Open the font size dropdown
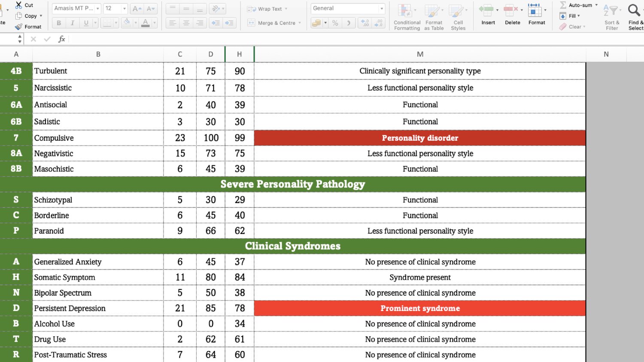Image resolution: width=644 pixels, height=362 pixels. [125, 9]
